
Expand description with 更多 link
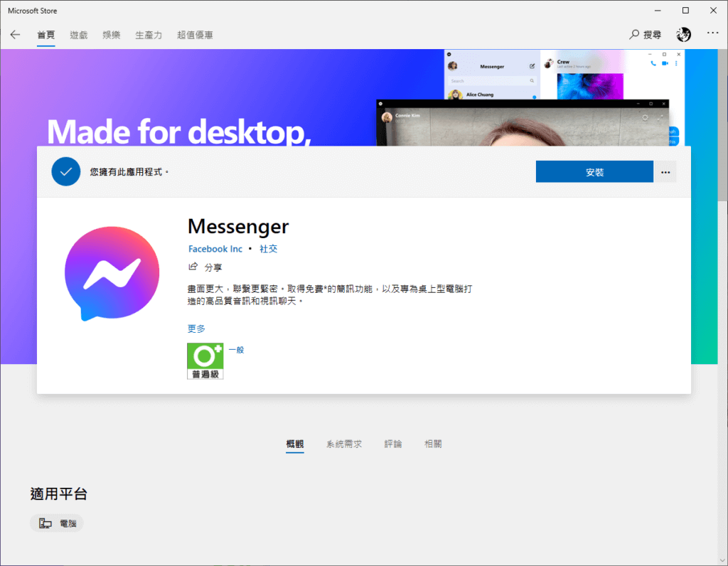click(x=196, y=329)
